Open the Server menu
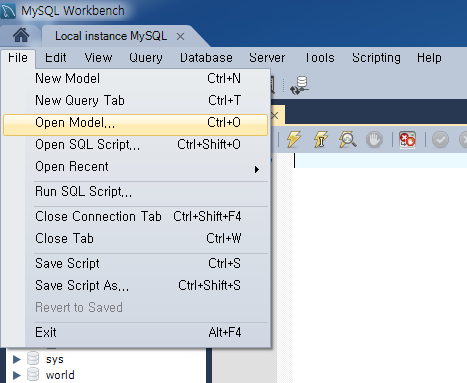The image size is (467, 383). 267,58
